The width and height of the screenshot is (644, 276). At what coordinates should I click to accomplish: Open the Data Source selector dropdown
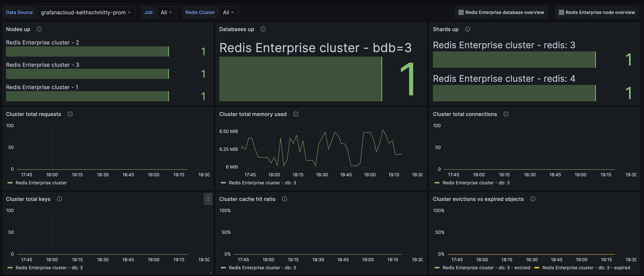click(86, 12)
